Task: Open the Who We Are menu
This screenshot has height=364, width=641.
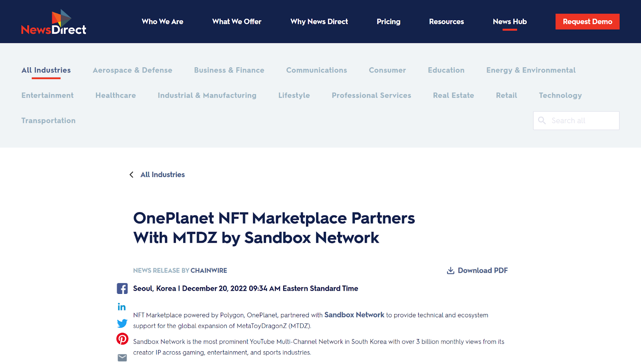Action: [162, 22]
